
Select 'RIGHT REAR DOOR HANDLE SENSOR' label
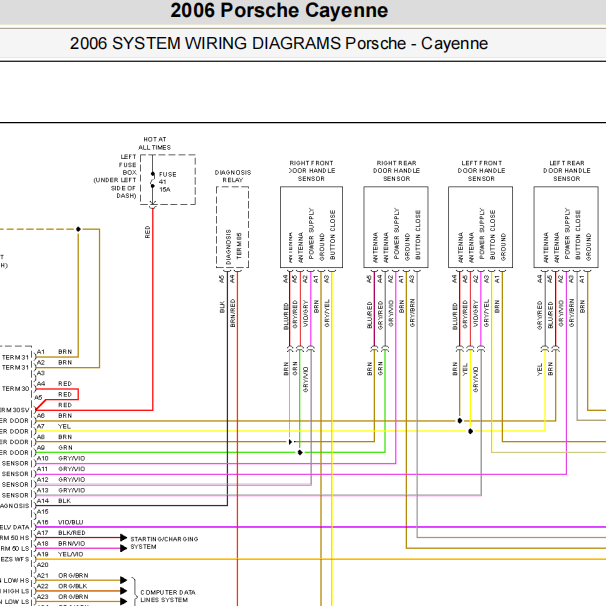pyautogui.click(x=397, y=171)
